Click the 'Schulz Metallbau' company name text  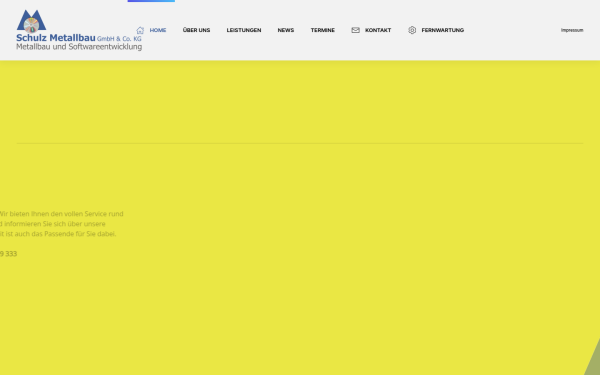pyautogui.click(x=55, y=38)
